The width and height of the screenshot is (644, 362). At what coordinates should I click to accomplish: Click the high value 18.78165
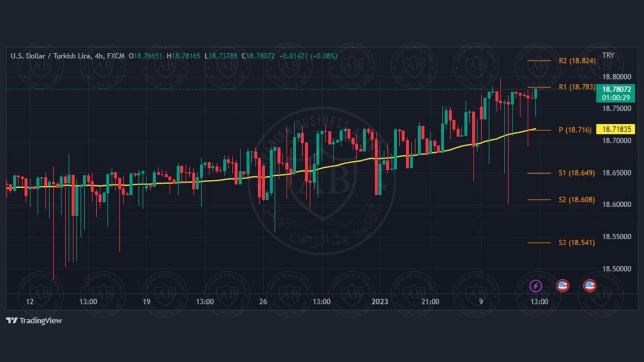coord(186,56)
